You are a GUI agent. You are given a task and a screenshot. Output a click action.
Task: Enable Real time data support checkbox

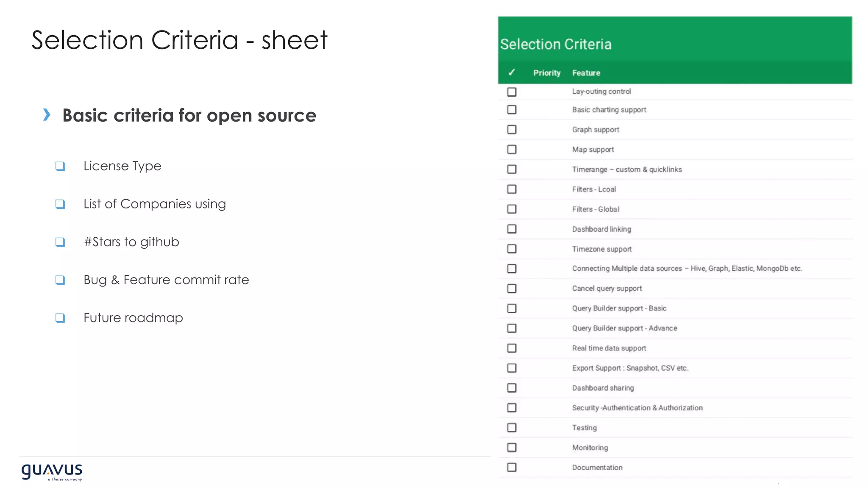point(512,348)
